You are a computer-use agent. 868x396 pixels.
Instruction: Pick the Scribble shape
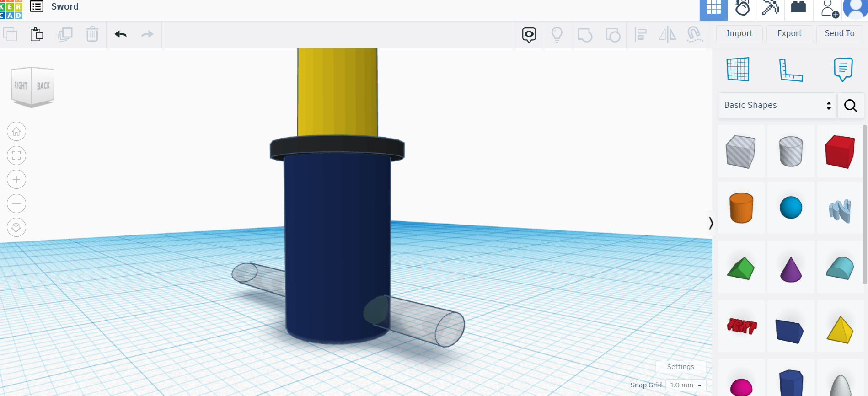coord(840,210)
